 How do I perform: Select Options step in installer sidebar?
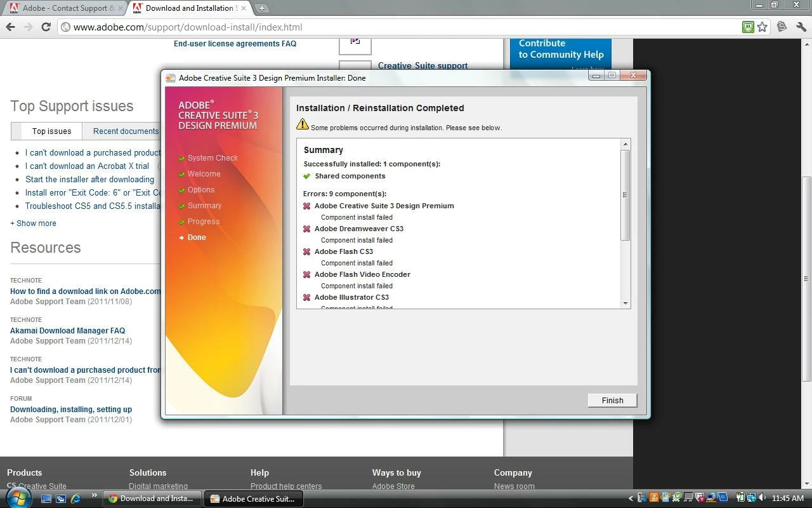201,190
